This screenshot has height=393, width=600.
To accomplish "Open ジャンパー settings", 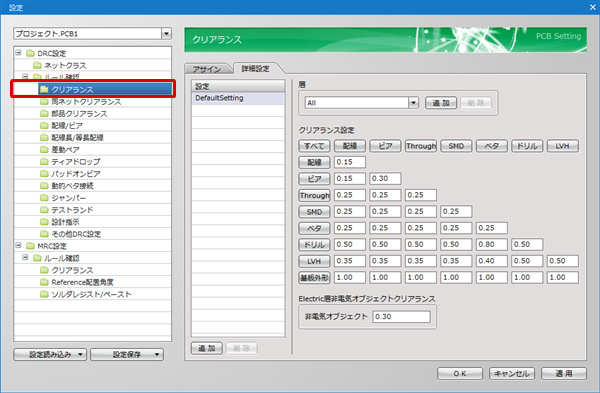I will [69, 198].
